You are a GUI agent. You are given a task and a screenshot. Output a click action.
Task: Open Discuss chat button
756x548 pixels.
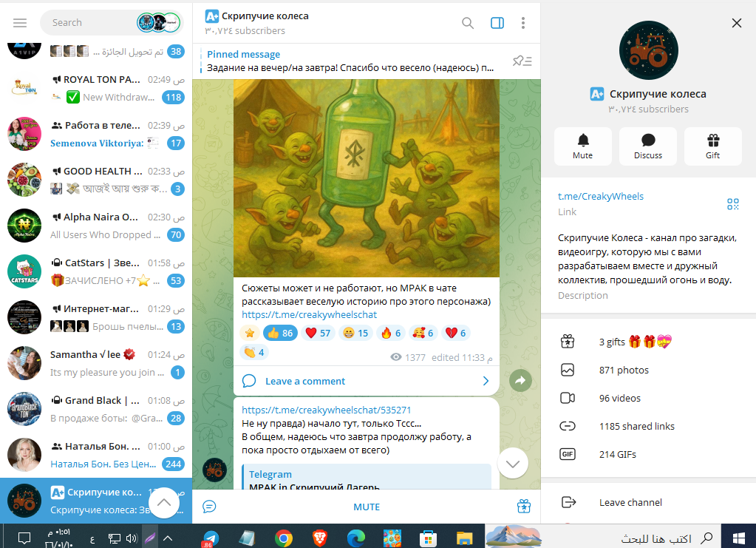[648, 146]
